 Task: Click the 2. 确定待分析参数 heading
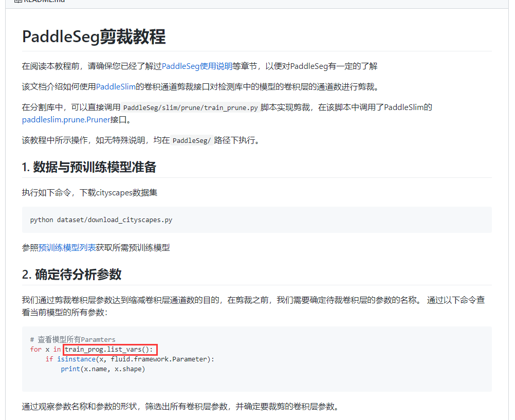tap(71, 274)
